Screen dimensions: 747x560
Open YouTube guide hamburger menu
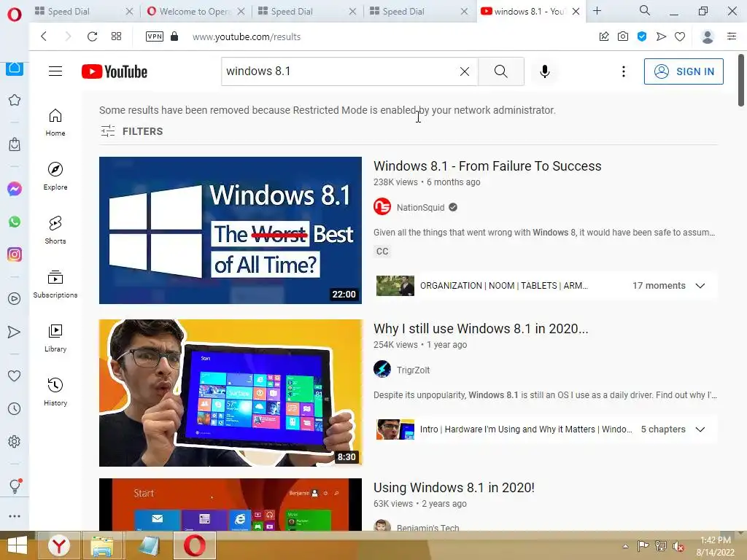(x=55, y=71)
